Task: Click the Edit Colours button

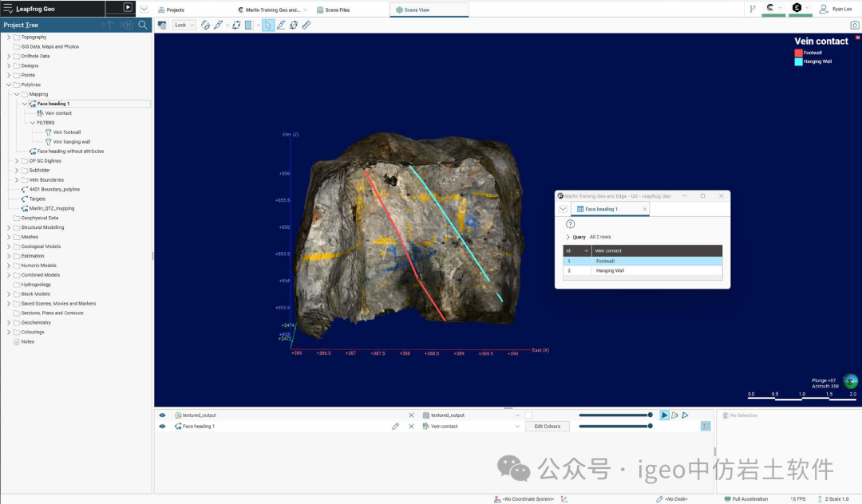Action: (x=547, y=427)
